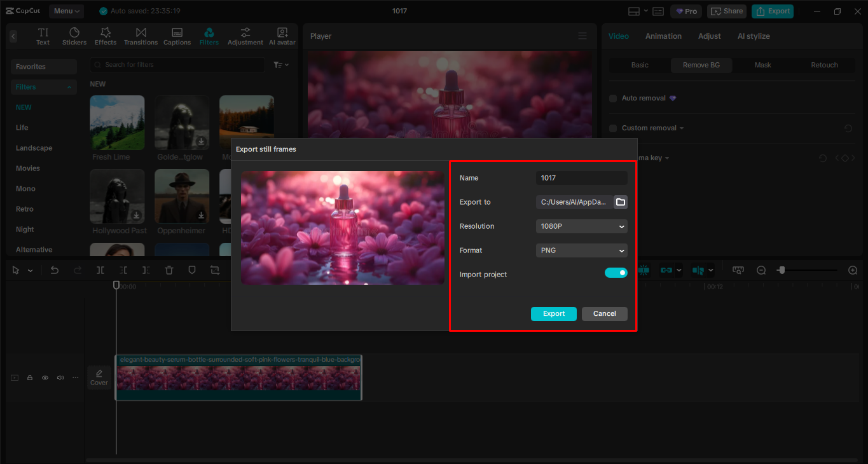The height and width of the screenshot is (464, 868).
Task: Toggle track visibility eye icon
Action: pos(45,378)
